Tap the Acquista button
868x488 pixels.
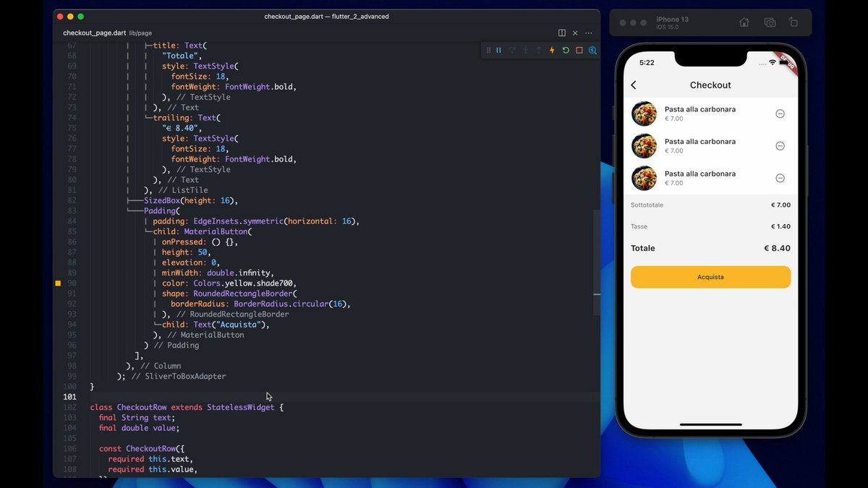click(710, 277)
